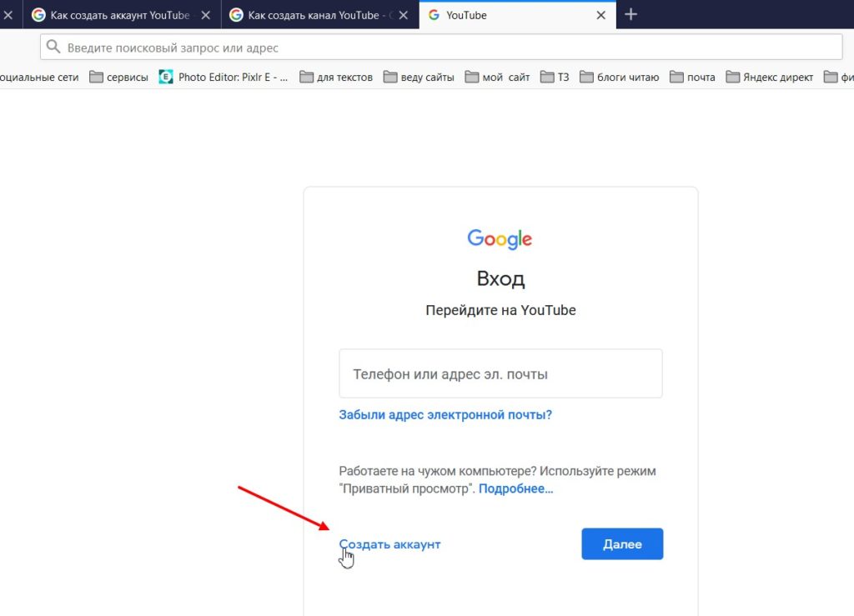The width and height of the screenshot is (854, 616).
Task: Switch to 'Как создать аккаунт YouTube' tab
Action: click(x=120, y=15)
